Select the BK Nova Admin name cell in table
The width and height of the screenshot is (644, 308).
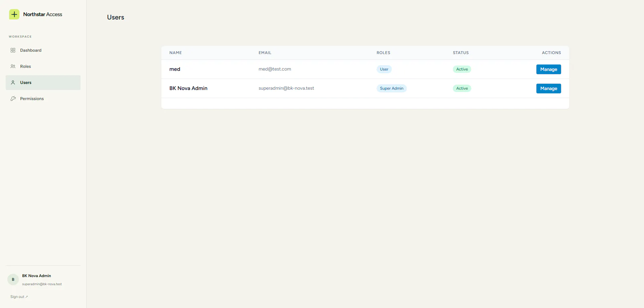coord(188,88)
